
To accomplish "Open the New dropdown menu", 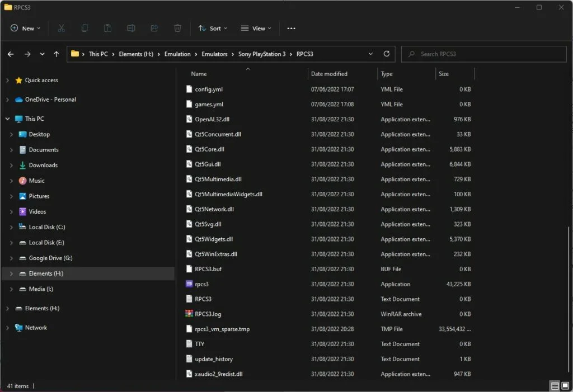I will pos(25,28).
